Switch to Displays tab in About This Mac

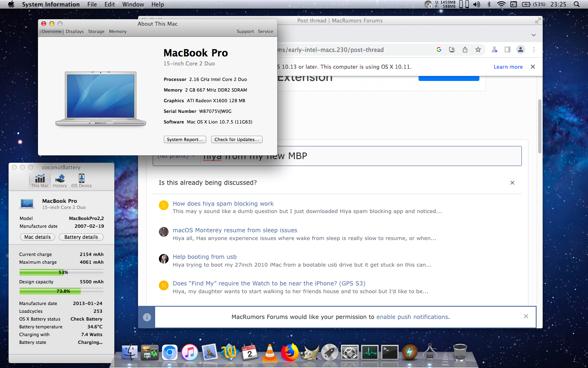click(75, 31)
